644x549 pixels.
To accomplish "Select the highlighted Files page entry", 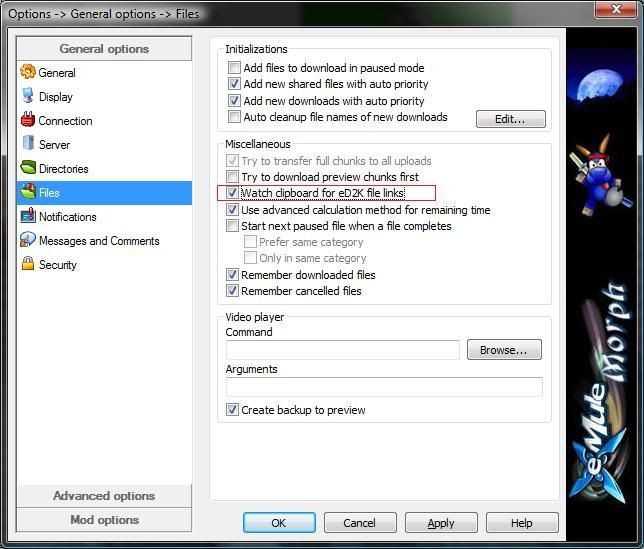I will pyautogui.click(x=104, y=193).
